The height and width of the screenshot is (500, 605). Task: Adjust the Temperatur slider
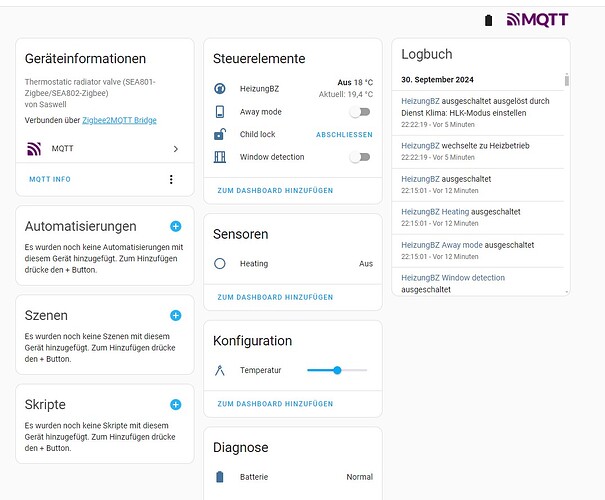point(337,370)
